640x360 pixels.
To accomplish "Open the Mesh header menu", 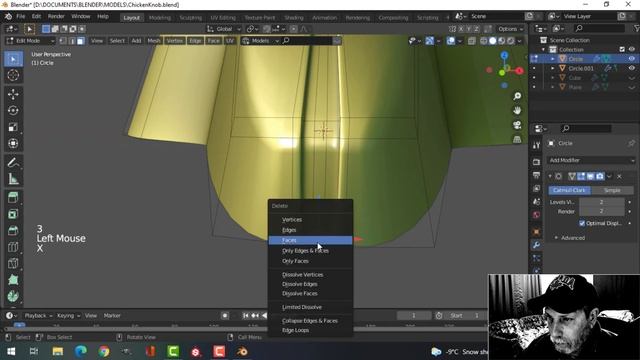I will 153,41.
